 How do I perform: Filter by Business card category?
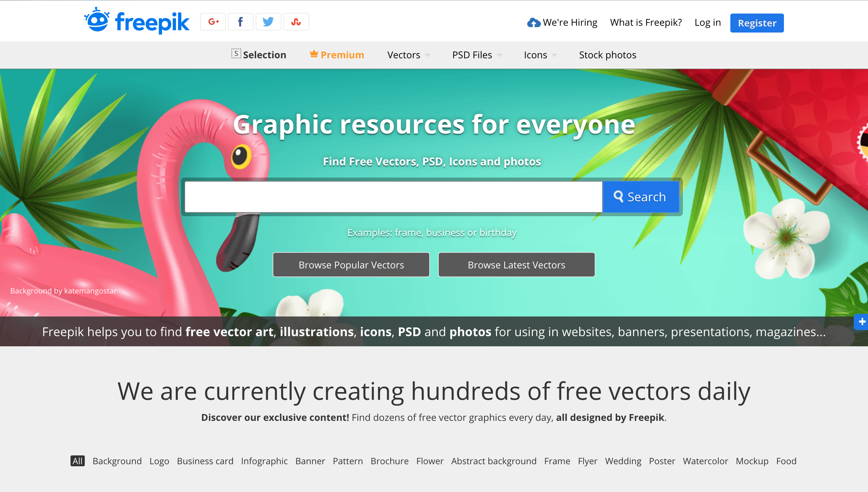(x=205, y=461)
